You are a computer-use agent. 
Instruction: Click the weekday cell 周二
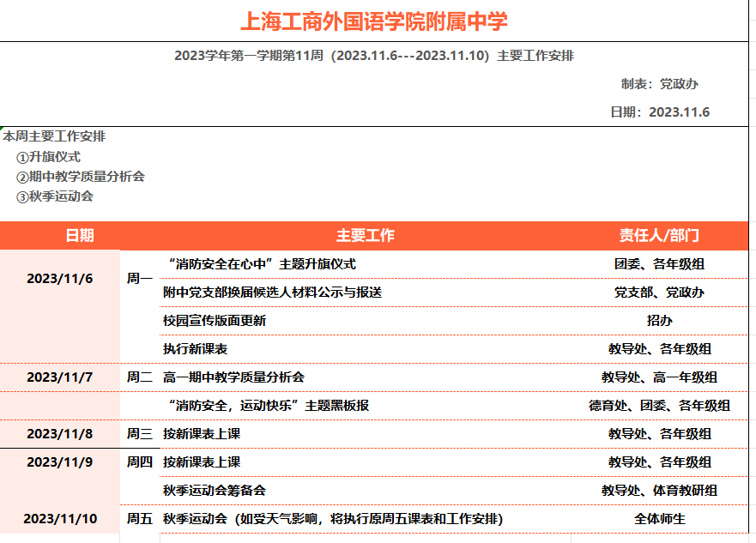139,377
